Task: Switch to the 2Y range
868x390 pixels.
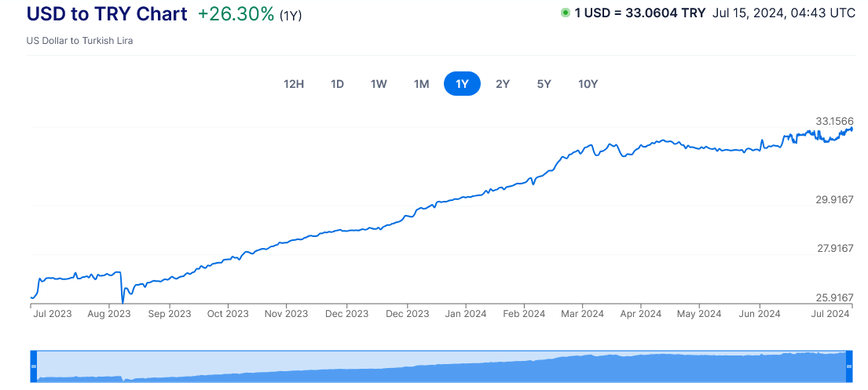Action: pos(503,84)
